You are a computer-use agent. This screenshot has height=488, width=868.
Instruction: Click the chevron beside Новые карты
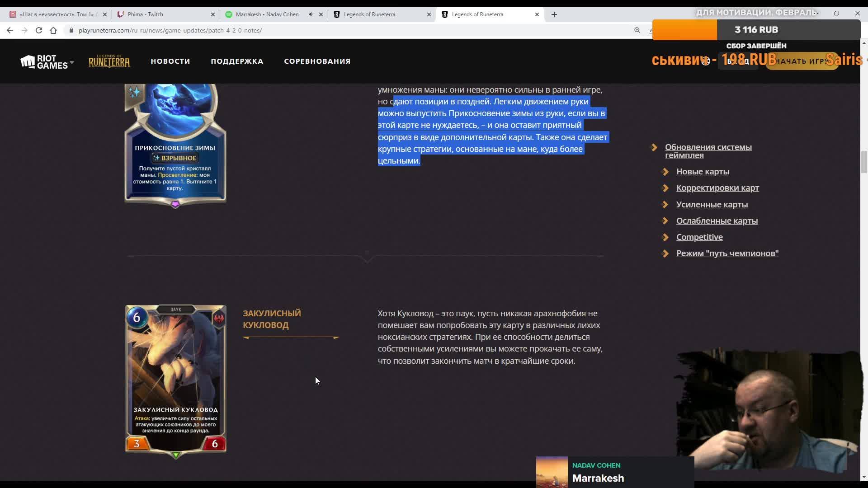665,172
